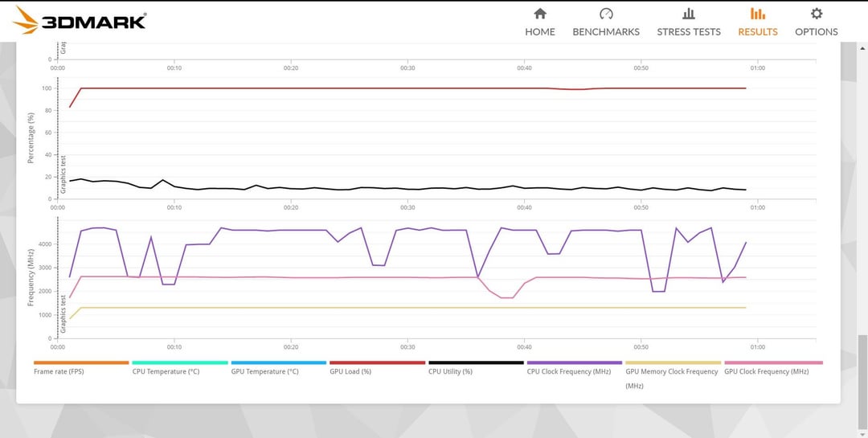Toggle the GPU Clock Frequency pink legend bar
The width and height of the screenshot is (868, 438).
(x=773, y=362)
